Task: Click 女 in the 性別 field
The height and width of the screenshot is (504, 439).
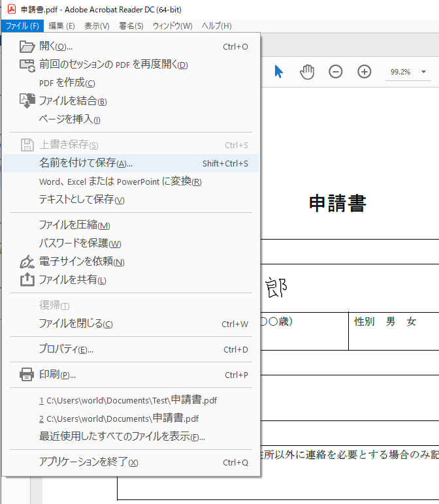Action: pos(411,321)
